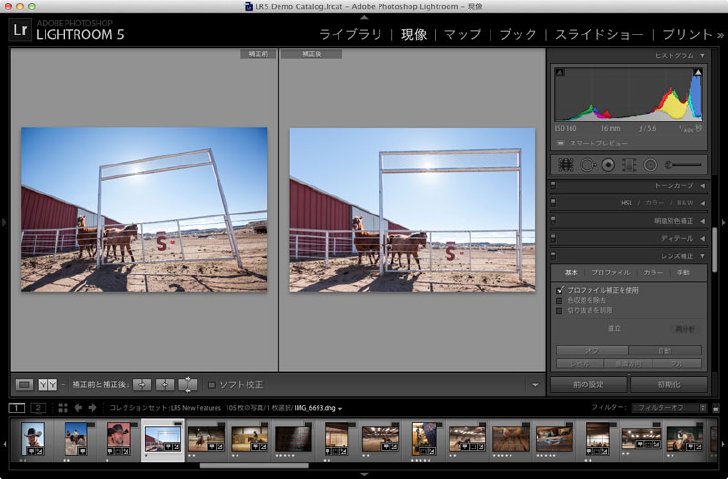Viewport: 728px width, 479px height.
Task: Click the 前の設定 previous button
Action: click(588, 385)
